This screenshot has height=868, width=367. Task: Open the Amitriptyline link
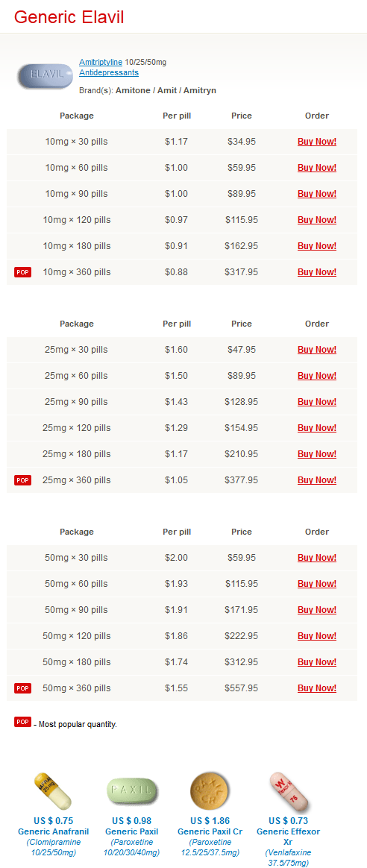pyautogui.click(x=101, y=63)
